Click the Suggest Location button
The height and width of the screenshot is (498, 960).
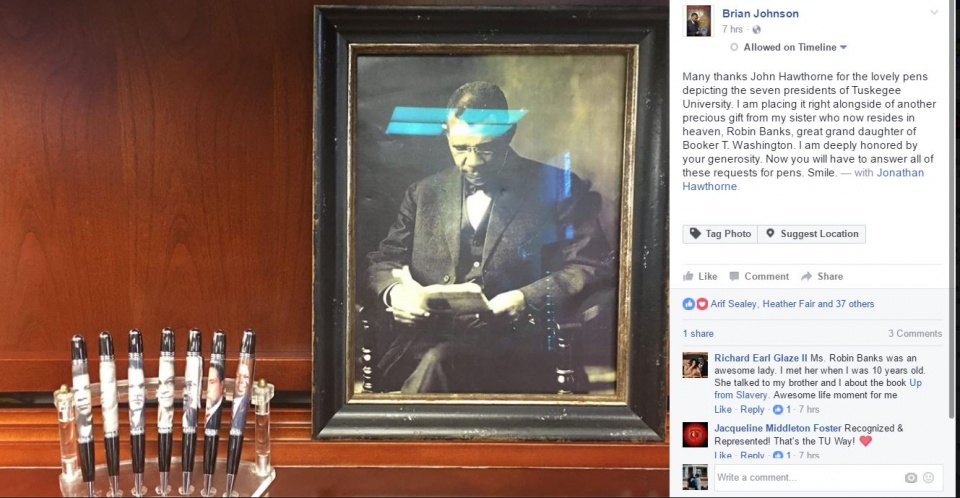pyautogui.click(x=811, y=234)
